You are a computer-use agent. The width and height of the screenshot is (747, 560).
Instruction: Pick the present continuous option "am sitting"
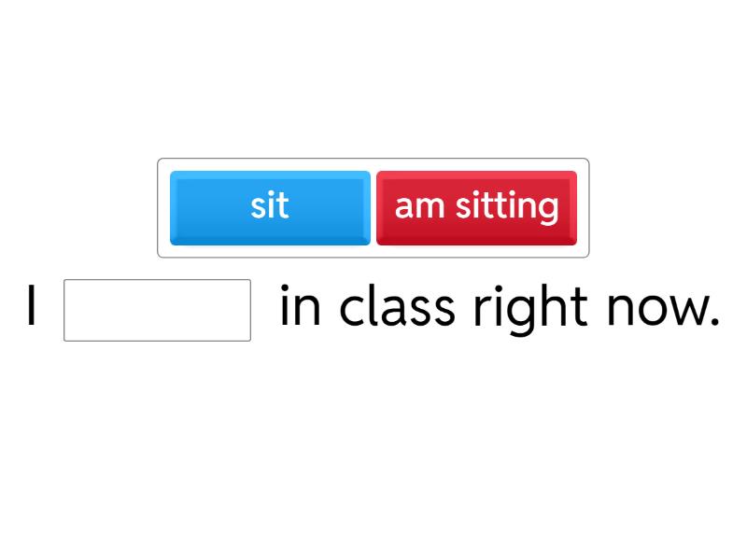(x=476, y=207)
